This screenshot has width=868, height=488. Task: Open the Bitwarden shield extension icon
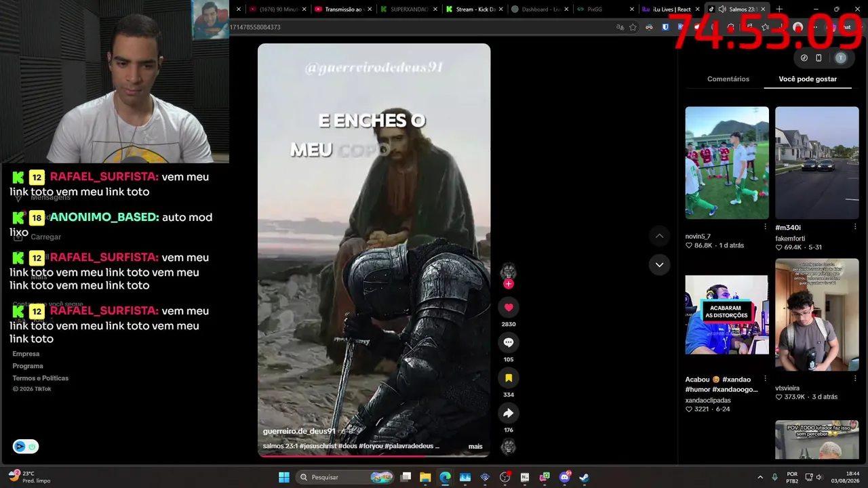tap(665, 27)
